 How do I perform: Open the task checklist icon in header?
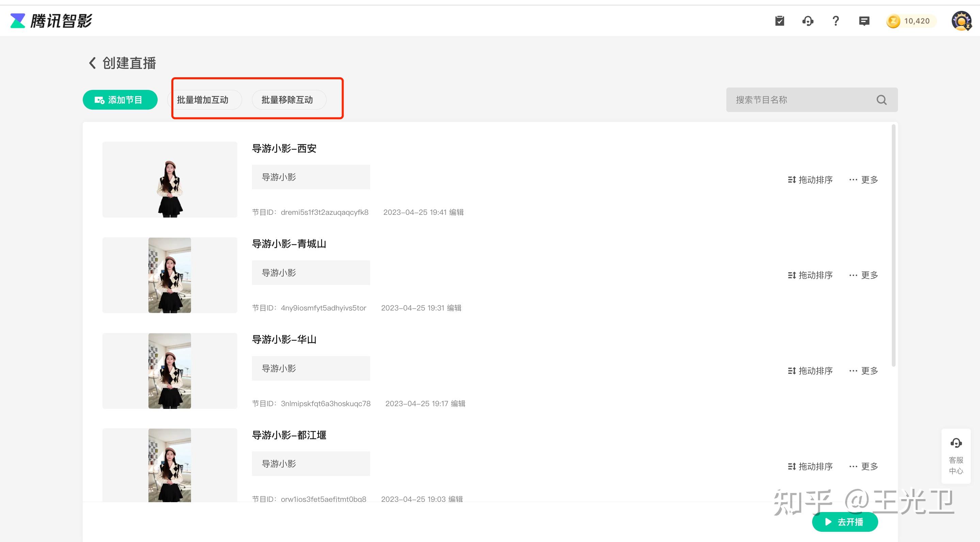[779, 21]
